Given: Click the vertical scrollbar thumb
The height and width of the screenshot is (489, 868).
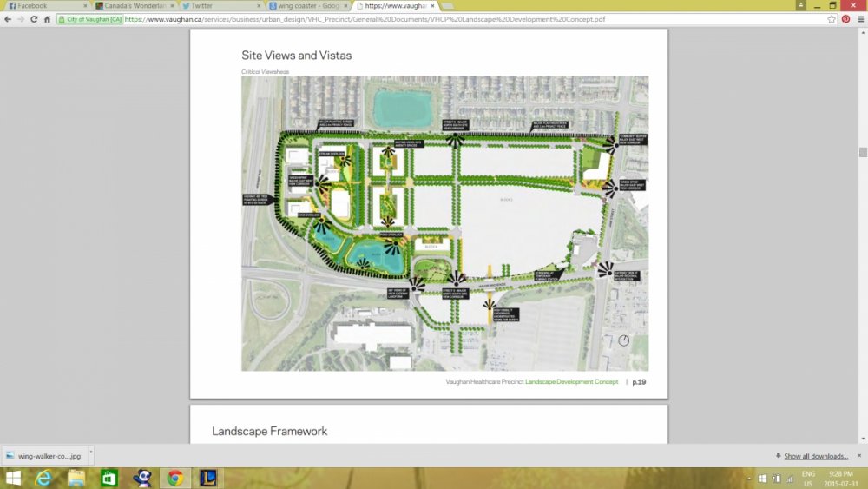Looking at the screenshot, I should tap(862, 154).
